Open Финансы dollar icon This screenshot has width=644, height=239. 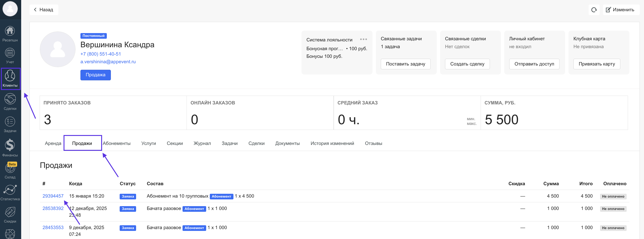10,148
